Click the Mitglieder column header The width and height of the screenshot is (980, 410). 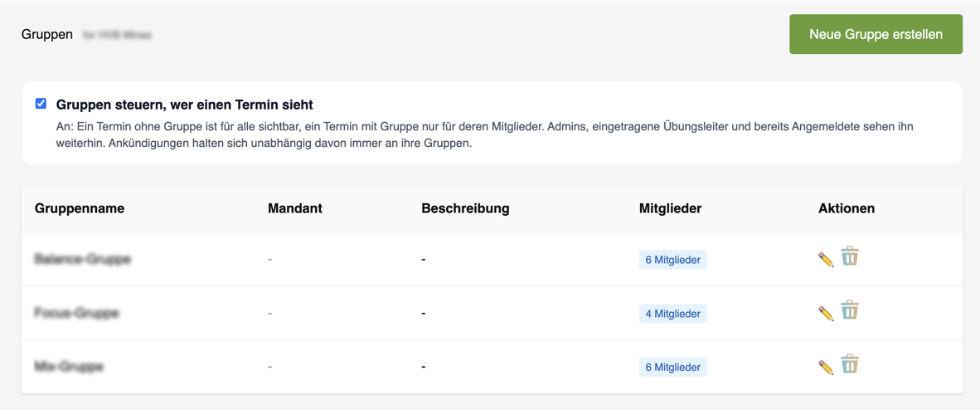(x=670, y=208)
